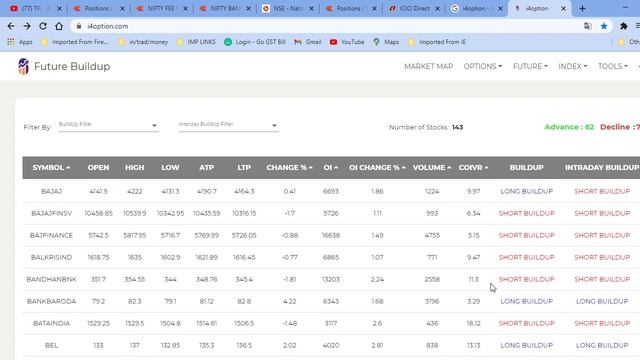Image resolution: width=640 pixels, height=360 pixels.
Task: Expand the OPTIONS menu
Action: pyautogui.click(x=482, y=67)
